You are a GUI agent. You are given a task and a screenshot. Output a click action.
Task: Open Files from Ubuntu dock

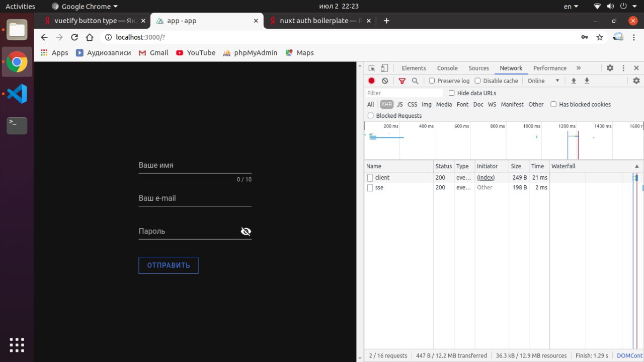(17, 30)
